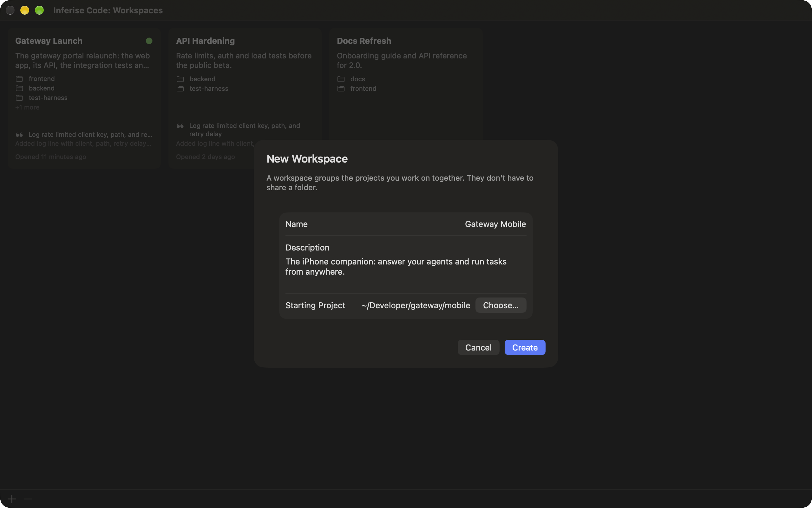This screenshot has height=508, width=812.
Task: Expand the +1 more projects link
Action: pyautogui.click(x=27, y=107)
